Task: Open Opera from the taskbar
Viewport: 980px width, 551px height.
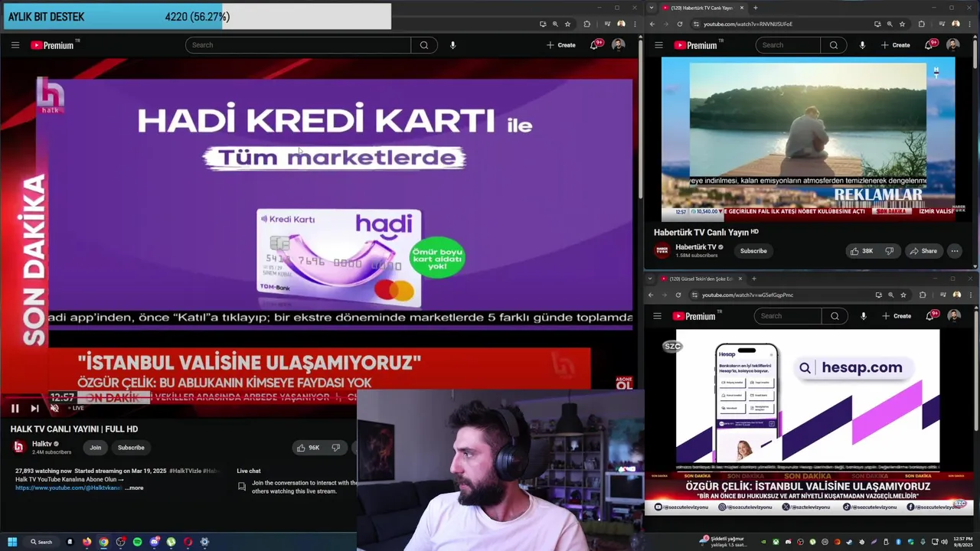Action: 188,542
